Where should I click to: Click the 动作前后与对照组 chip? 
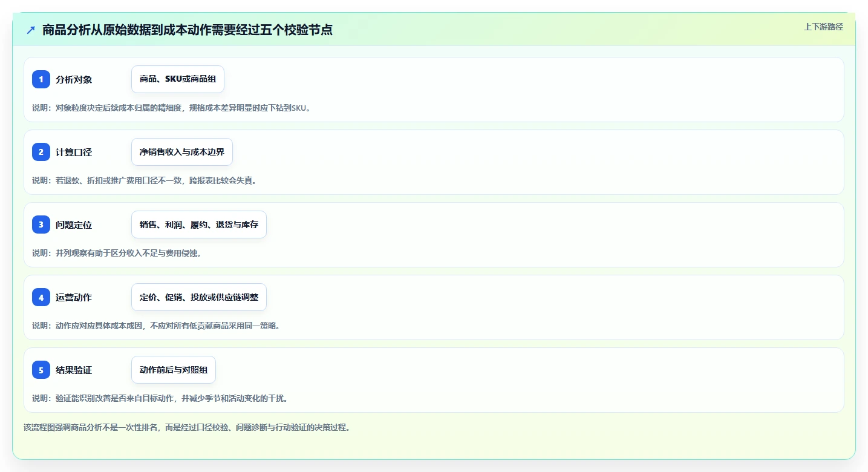[x=174, y=370]
